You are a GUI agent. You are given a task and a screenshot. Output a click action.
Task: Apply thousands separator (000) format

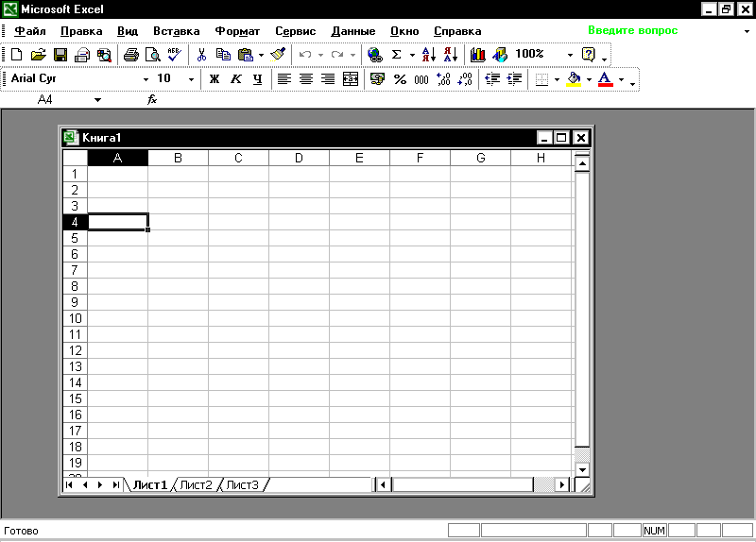pos(421,79)
